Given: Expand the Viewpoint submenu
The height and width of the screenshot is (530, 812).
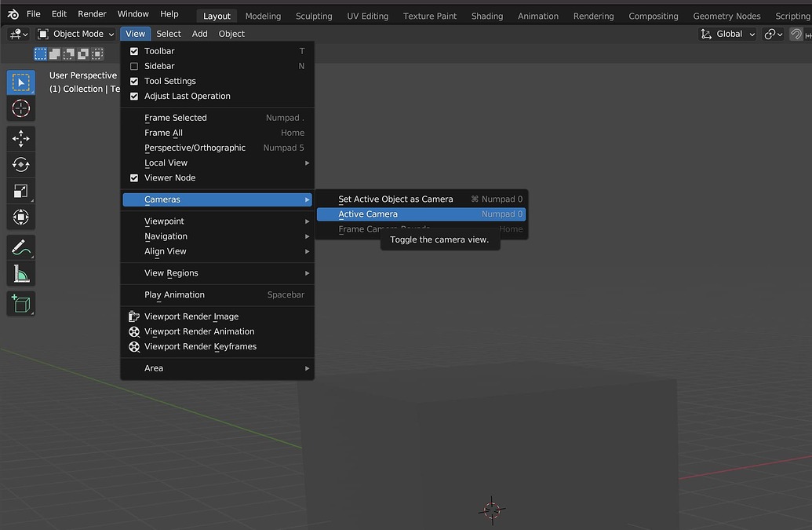Looking at the screenshot, I should 217,221.
